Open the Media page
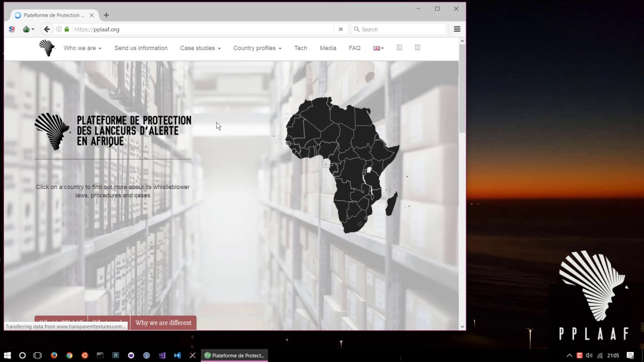Image resolution: width=644 pixels, height=362 pixels. pos(328,48)
